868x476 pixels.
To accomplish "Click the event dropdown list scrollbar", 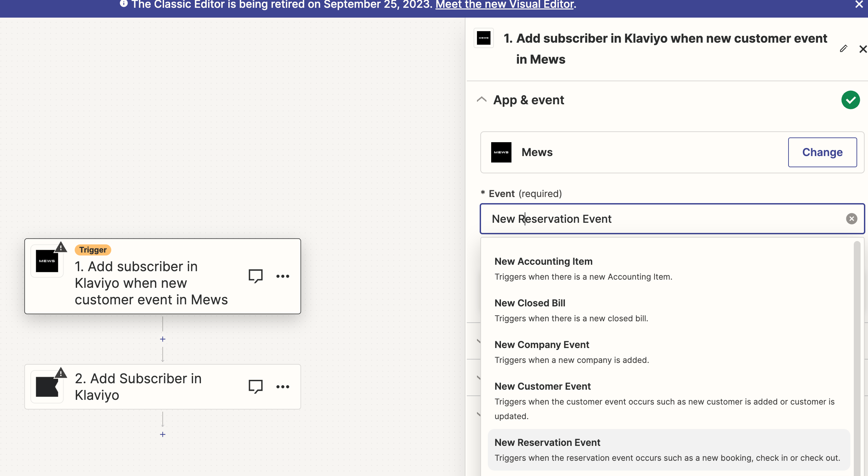I will pyautogui.click(x=857, y=359).
